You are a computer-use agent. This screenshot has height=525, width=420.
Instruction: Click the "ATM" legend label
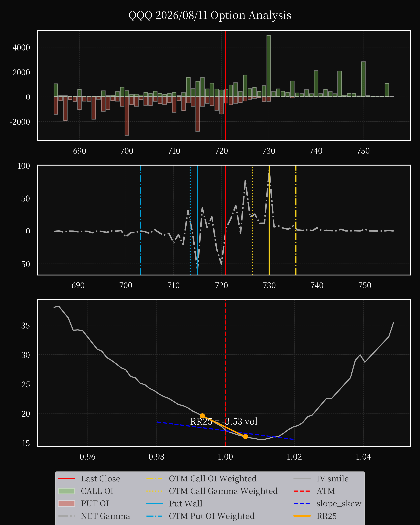click(x=326, y=491)
